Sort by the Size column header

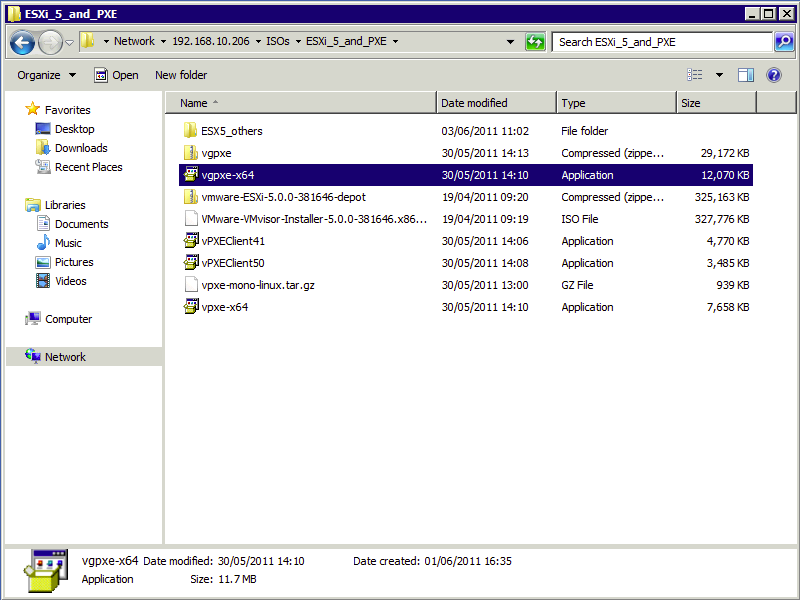pos(716,103)
